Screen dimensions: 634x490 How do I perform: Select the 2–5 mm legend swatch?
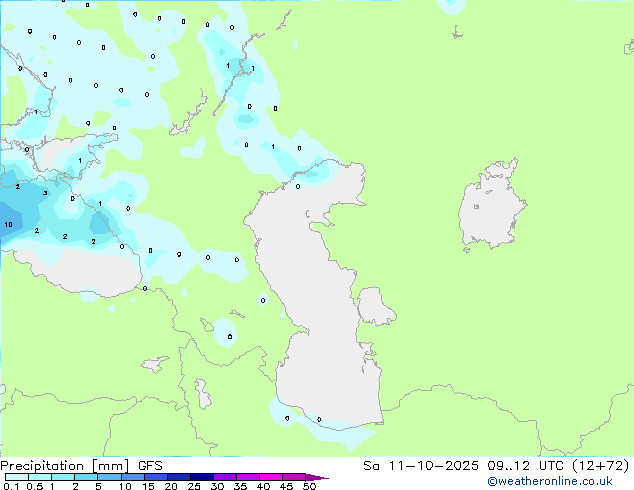point(86,477)
